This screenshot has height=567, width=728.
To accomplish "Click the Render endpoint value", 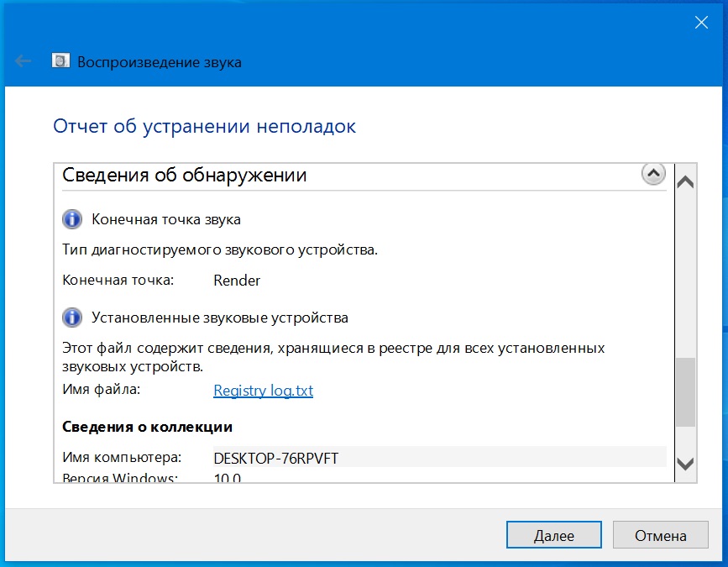I will (237, 281).
